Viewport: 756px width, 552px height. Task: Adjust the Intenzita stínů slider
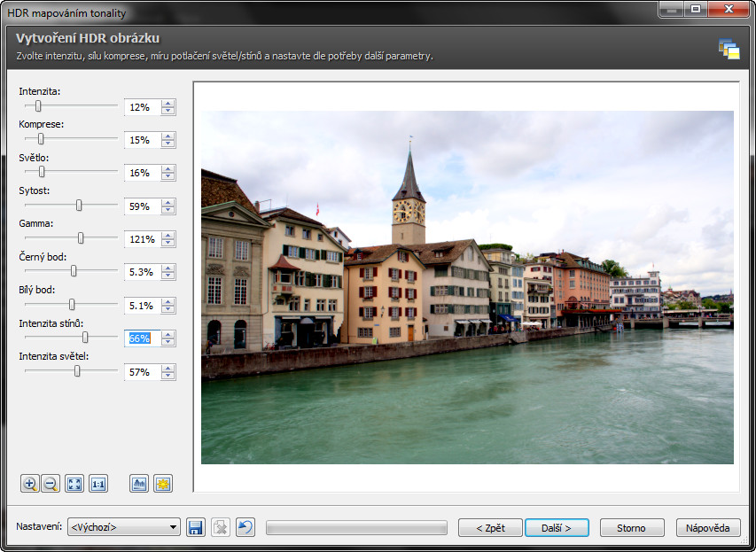click(85, 338)
